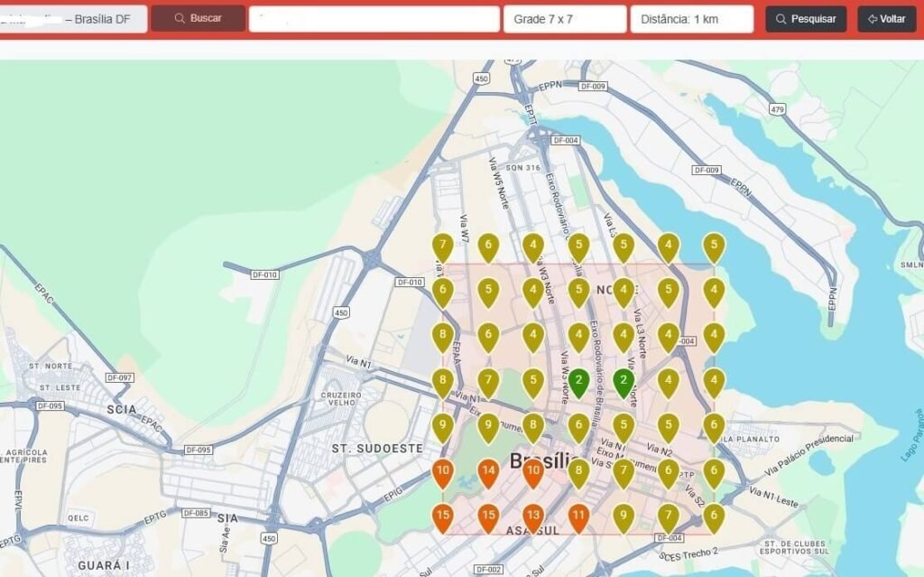
Task: Open the top-left grid pin numbered 7
Action: (x=442, y=246)
